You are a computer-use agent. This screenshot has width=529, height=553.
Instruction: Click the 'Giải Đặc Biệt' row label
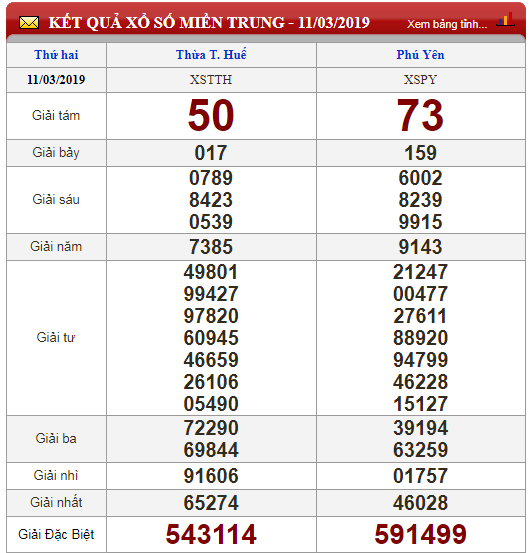[56, 534]
